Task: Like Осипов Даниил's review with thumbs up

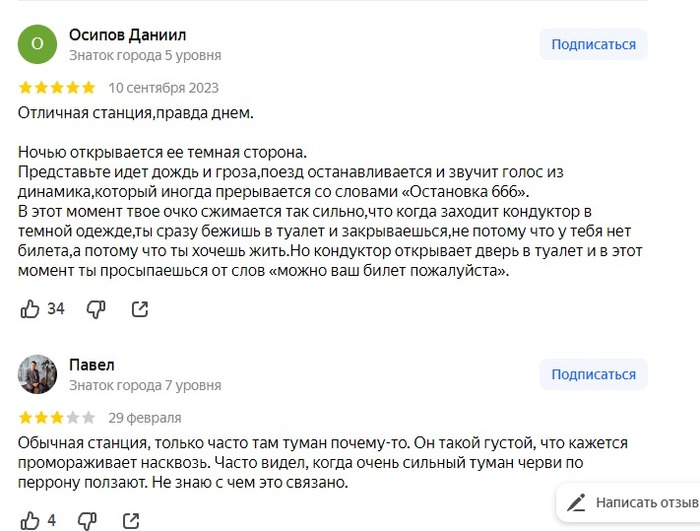Action: pos(29,309)
